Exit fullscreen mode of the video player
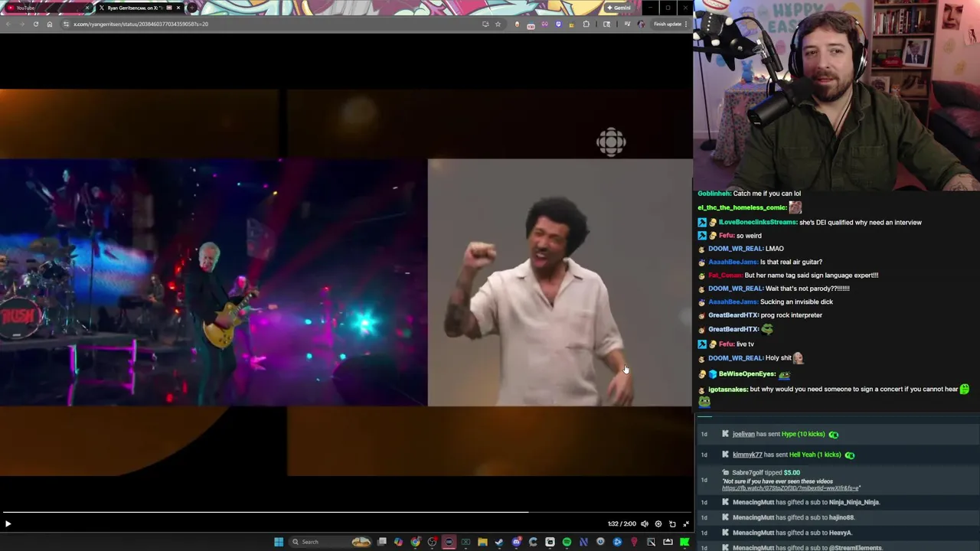Viewport: 980px width, 551px height. 686,523
